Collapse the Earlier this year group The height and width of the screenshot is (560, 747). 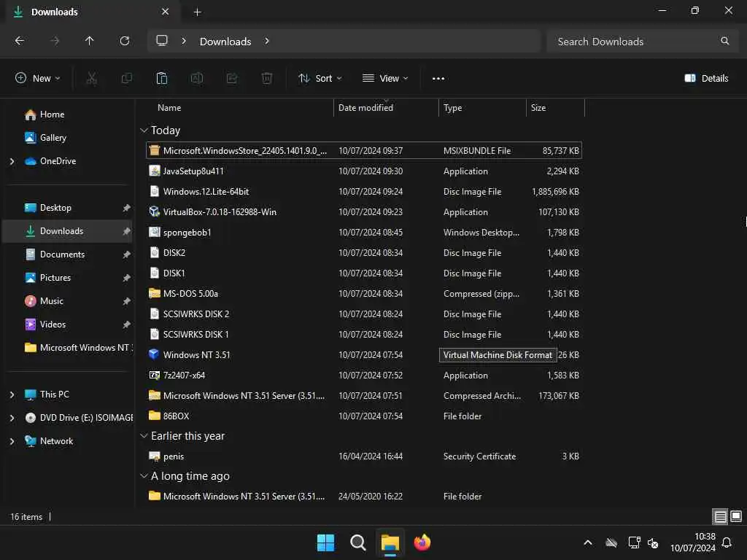click(x=144, y=436)
